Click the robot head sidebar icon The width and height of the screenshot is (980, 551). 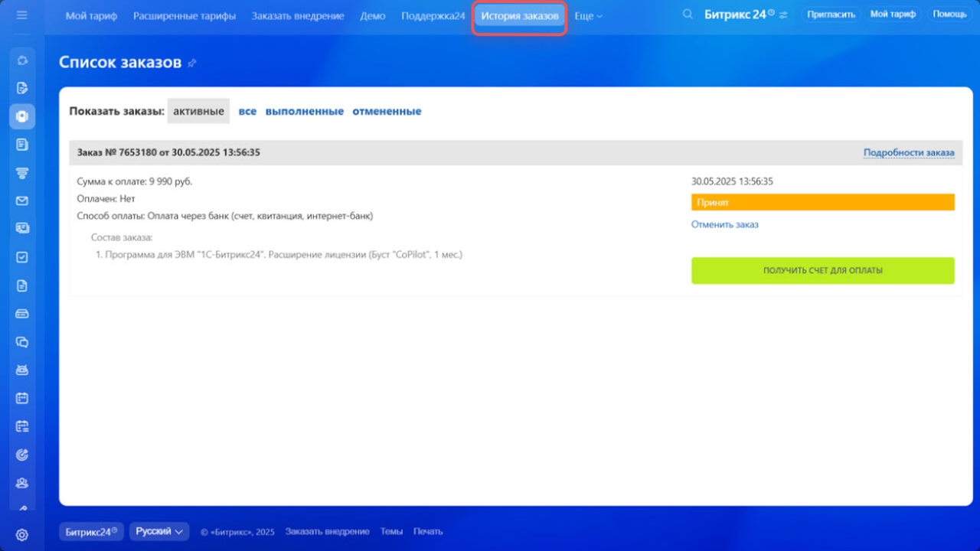pos(22,370)
